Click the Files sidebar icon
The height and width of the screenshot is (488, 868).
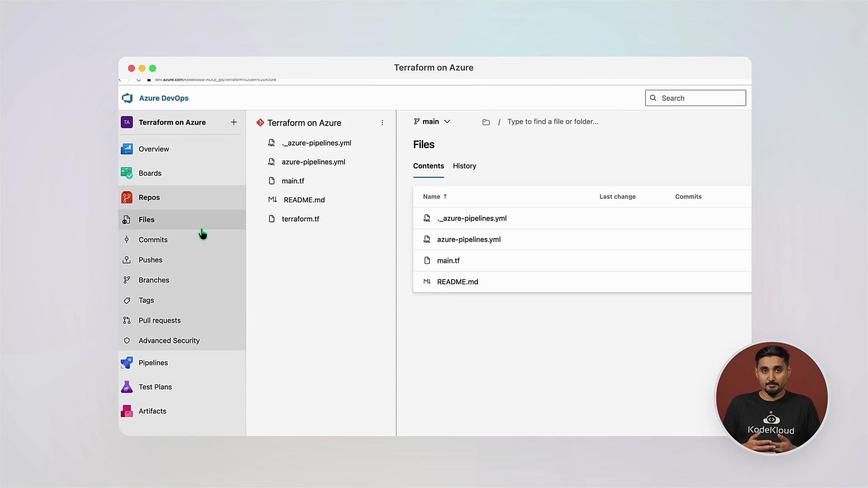(127, 220)
